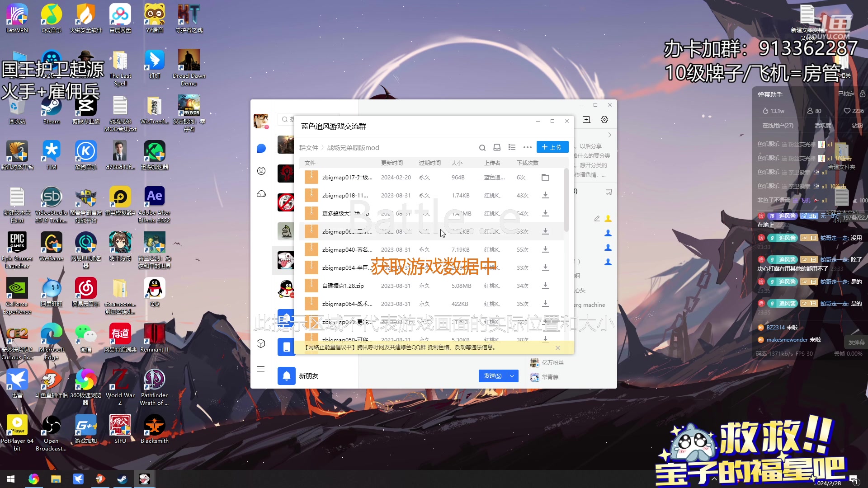
Task: Open the LetsVPN desktop shortcut
Action: click(17, 19)
